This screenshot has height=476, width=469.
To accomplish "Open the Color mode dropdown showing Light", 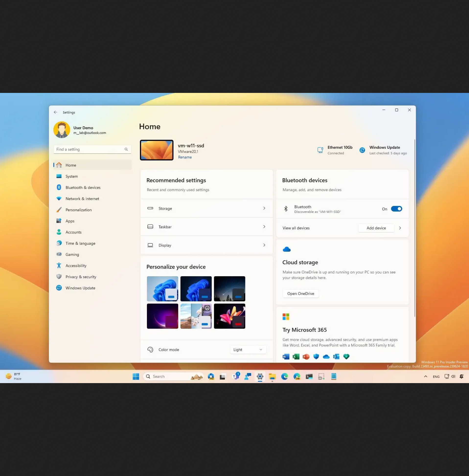I will pos(248,350).
